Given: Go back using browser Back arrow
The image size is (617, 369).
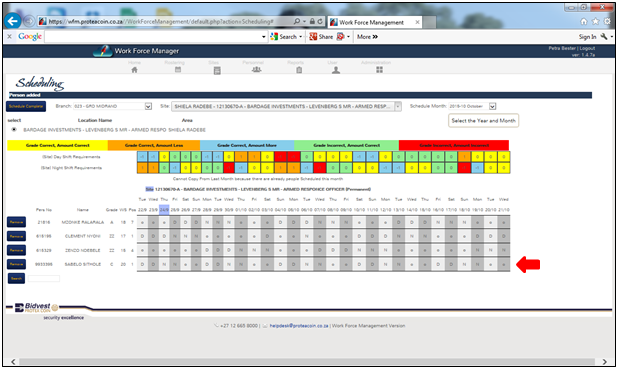Looking at the screenshot, I should (x=13, y=21).
